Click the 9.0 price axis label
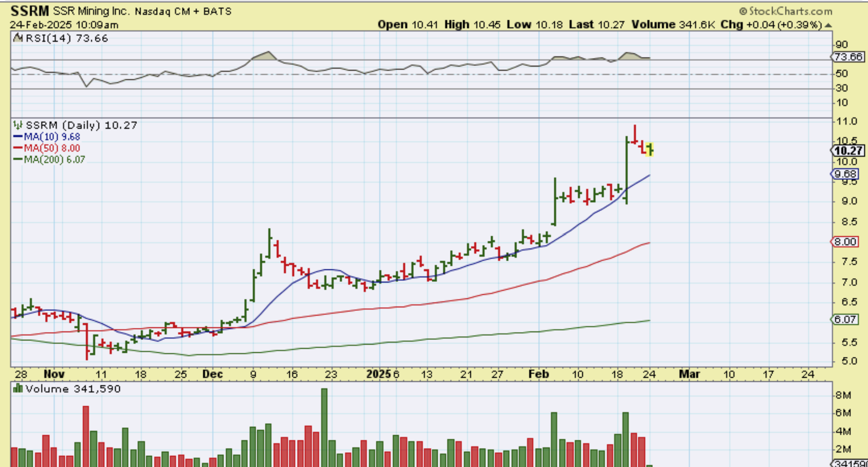 (x=849, y=201)
